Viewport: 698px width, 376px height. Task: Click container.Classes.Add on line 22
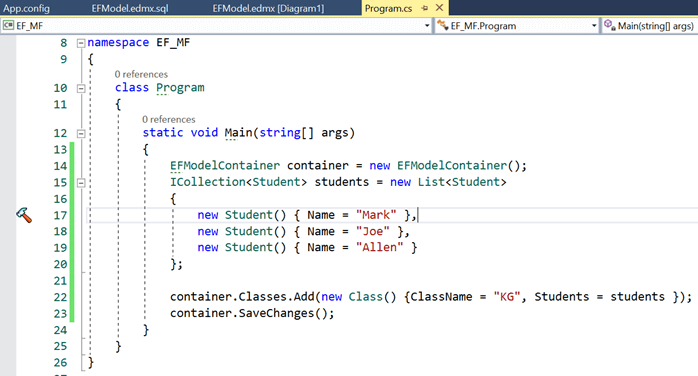pyautogui.click(x=242, y=297)
